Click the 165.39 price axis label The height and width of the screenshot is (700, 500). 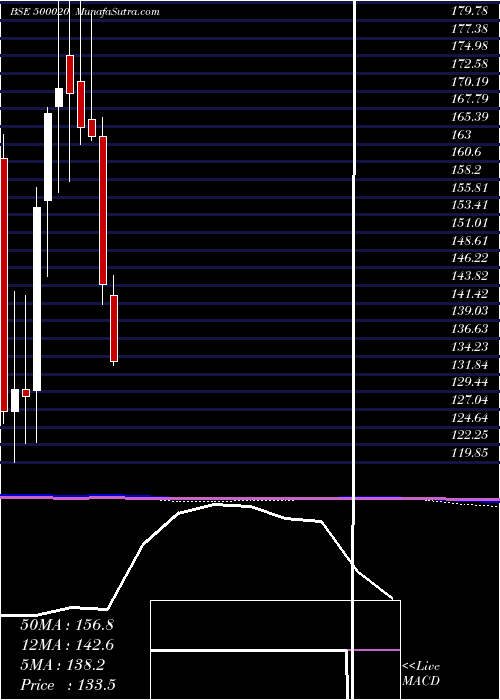(x=470, y=117)
